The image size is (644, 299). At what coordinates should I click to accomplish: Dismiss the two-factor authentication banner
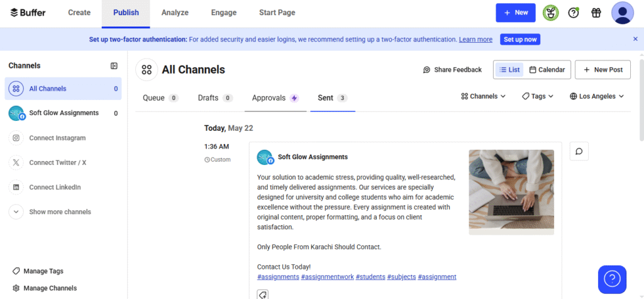pyautogui.click(x=635, y=39)
